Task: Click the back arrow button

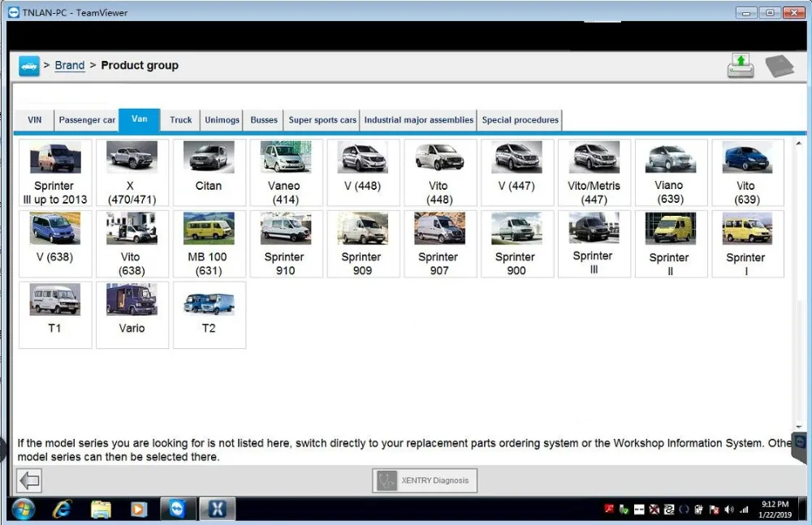Action: click(29, 480)
